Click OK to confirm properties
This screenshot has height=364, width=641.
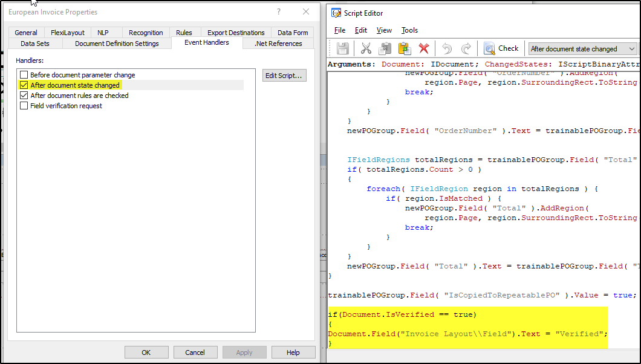(146, 352)
